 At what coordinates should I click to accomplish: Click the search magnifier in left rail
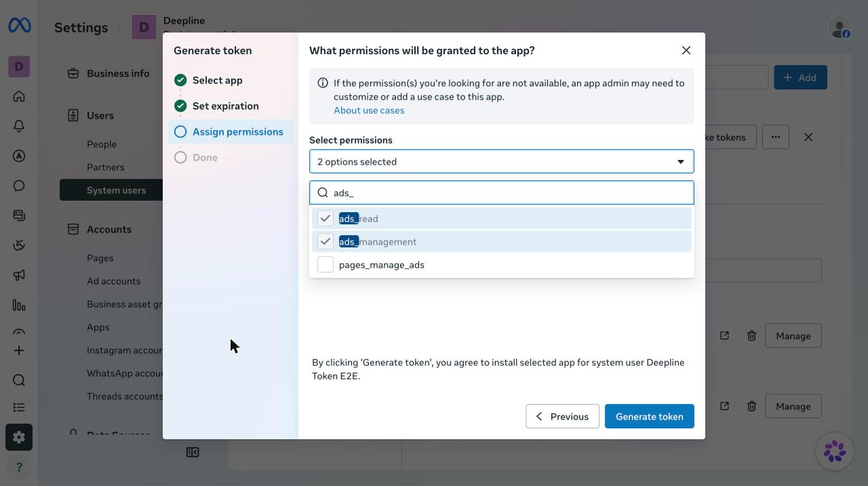[19, 380]
